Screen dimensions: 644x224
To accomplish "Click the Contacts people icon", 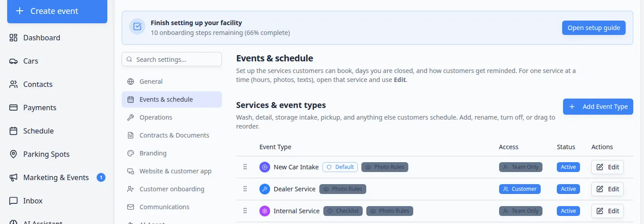I will [x=13, y=84].
